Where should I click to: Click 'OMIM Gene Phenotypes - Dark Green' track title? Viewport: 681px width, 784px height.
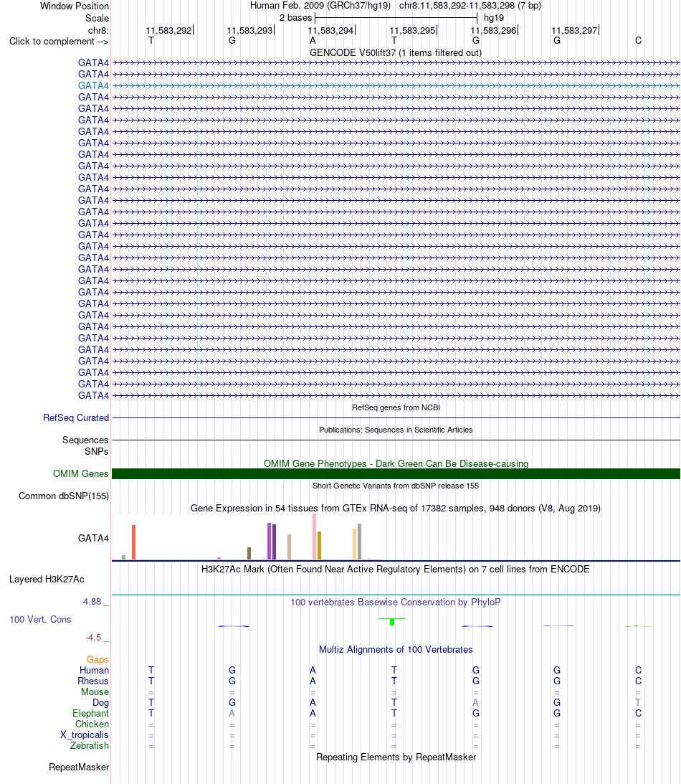point(396,463)
